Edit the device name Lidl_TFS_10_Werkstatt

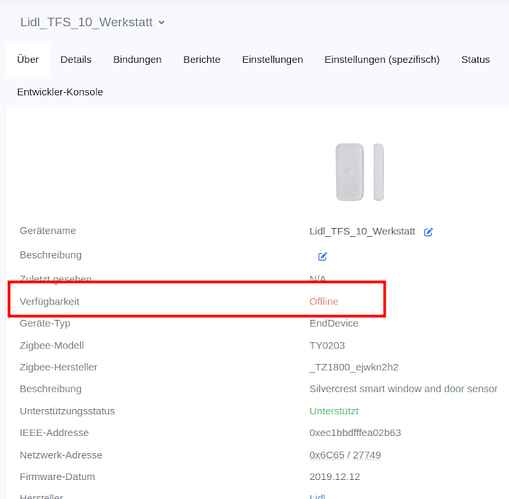(428, 232)
